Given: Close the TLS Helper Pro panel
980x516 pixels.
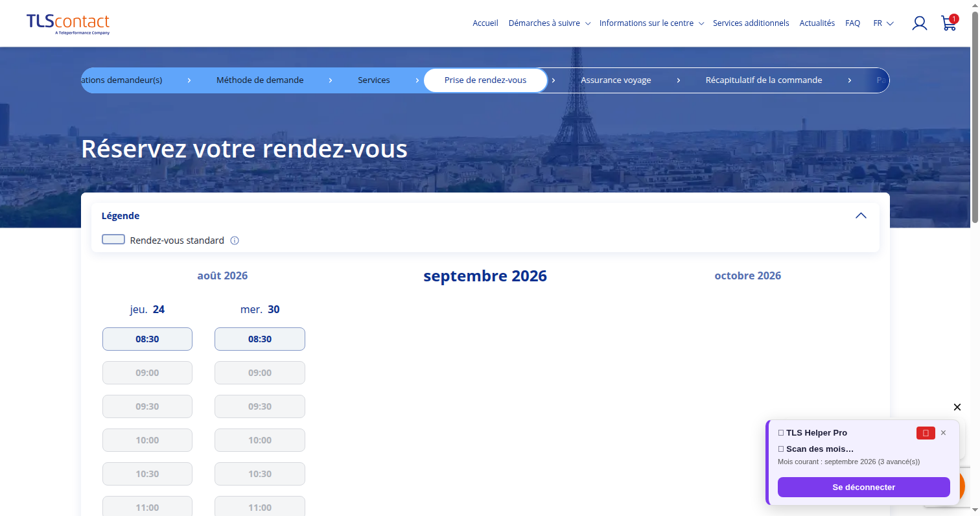Looking at the screenshot, I should (943, 433).
